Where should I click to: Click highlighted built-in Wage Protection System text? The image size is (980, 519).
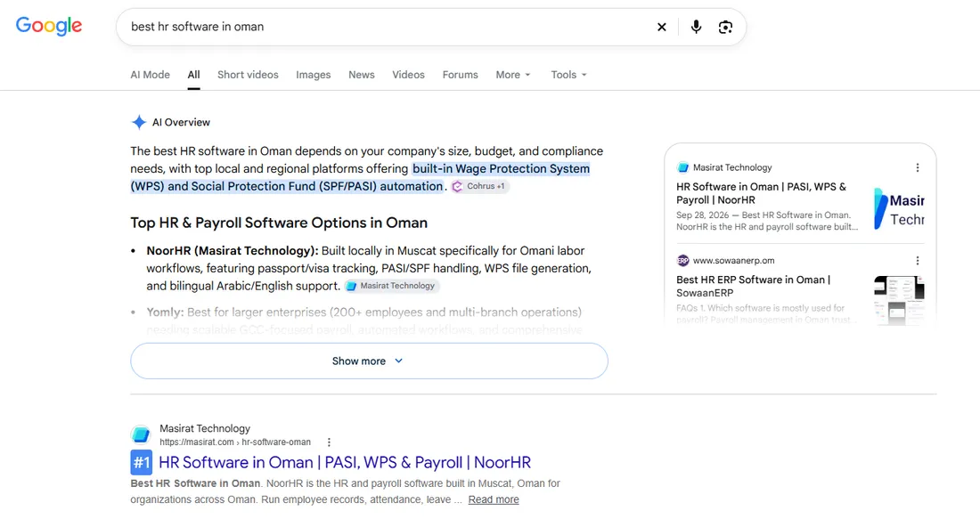[360, 177]
